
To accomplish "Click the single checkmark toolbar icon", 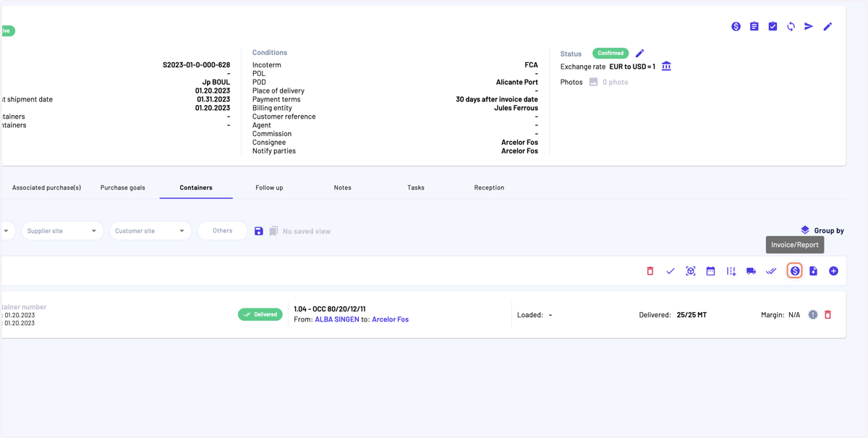I will tap(671, 271).
